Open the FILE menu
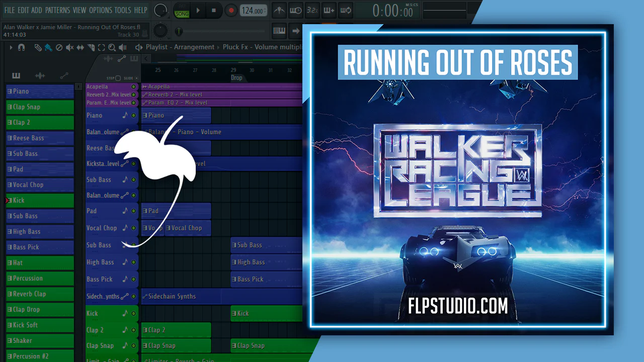 click(x=10, y=10)
